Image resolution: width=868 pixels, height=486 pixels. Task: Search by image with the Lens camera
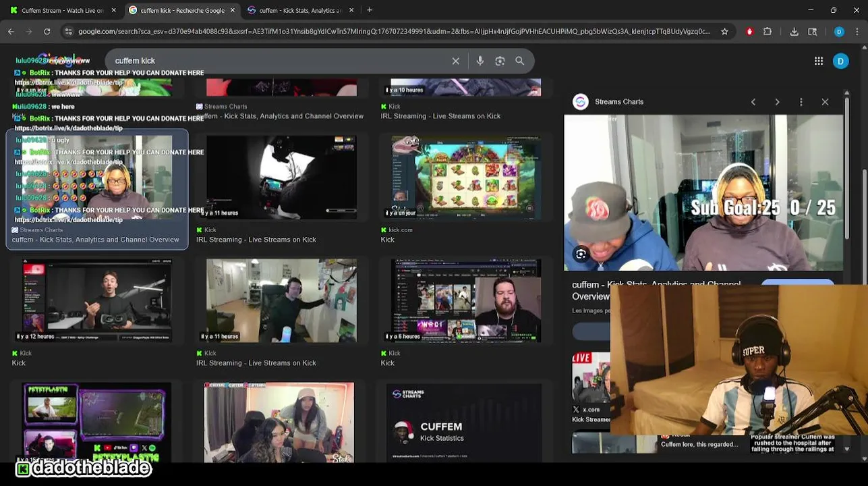click(500, 61)
